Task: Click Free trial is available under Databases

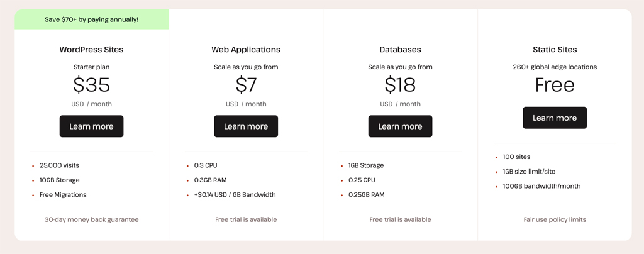Action: [400, 219]
